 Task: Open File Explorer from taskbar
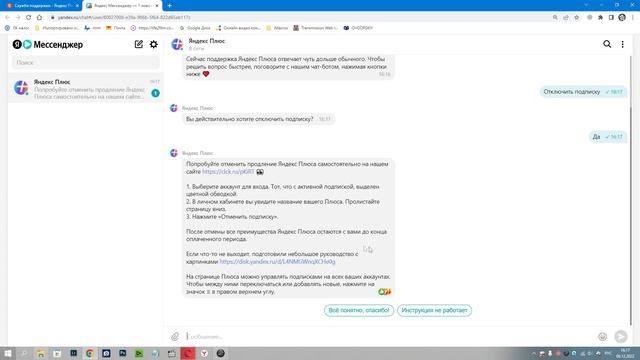[40, 353]
